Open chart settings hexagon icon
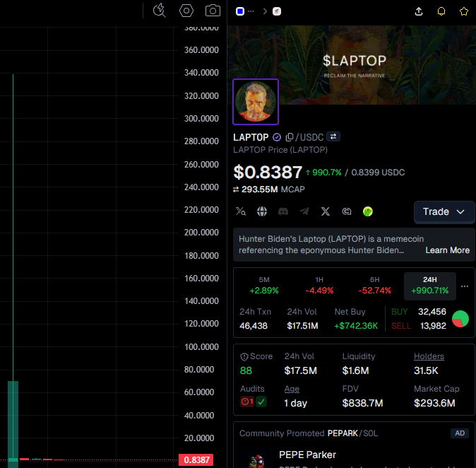Viewport: 476px width, 468px height. click(186, 11)
